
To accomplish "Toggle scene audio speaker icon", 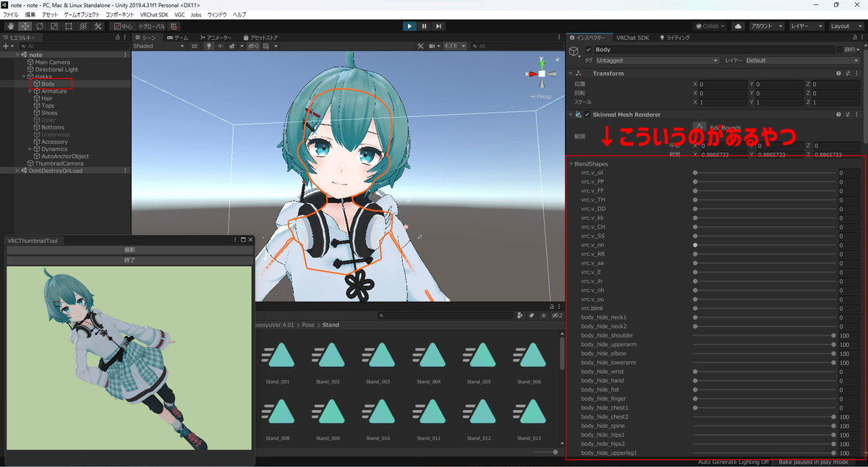I will pos(221,46).
